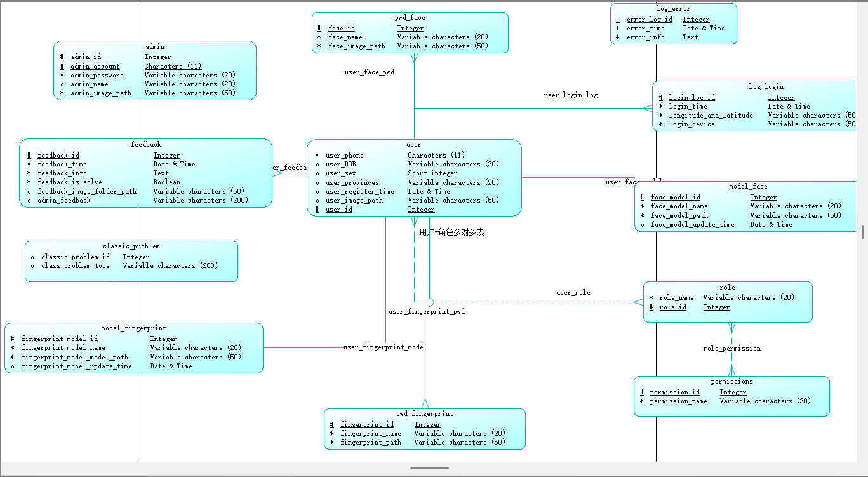Select face_model_id attribute
The image size is (868, 477).
676,197
